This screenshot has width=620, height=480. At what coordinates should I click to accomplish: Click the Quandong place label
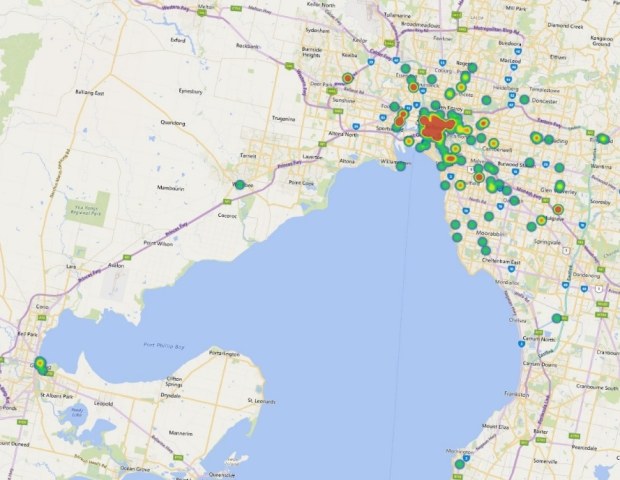tap(173, 123)
